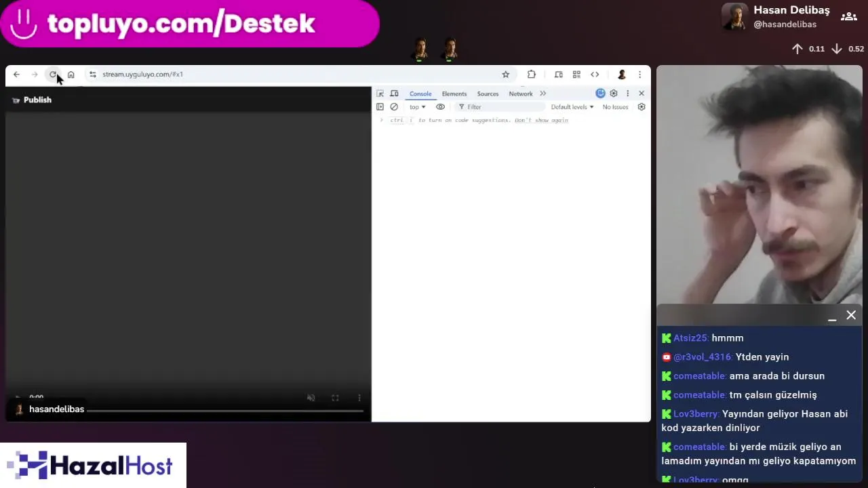The width and height of the screenshot is (868, 488).
Task: Play the video in the player
Action: (x=17, y=398)
